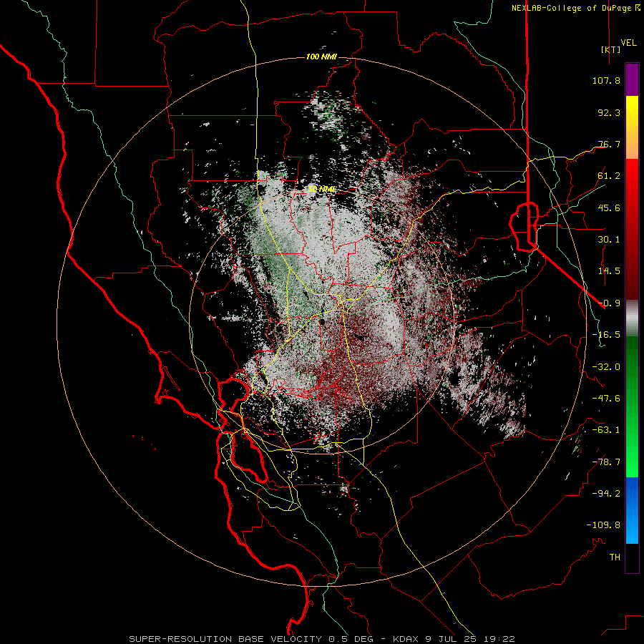The image size is (644, 644).
Task: Click the 50 NMI range ring label
Action: pyautogui.click(x=321, y=189)
